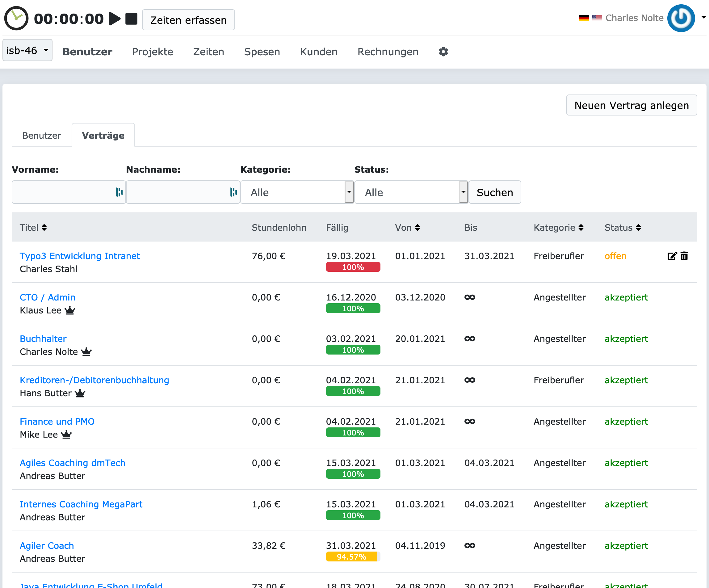Edit the Typo3 Entwicklung Intranet contract
This screenshot has width=709, height=588.
(672, 256)
